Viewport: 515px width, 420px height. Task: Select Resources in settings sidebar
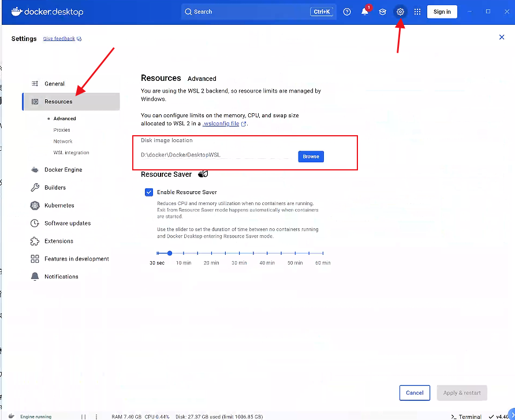point(71,102)
